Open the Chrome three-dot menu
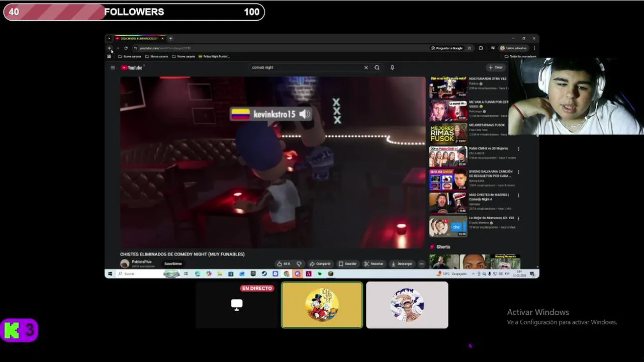This screenshot has width=644, height=362. [534, 48]
